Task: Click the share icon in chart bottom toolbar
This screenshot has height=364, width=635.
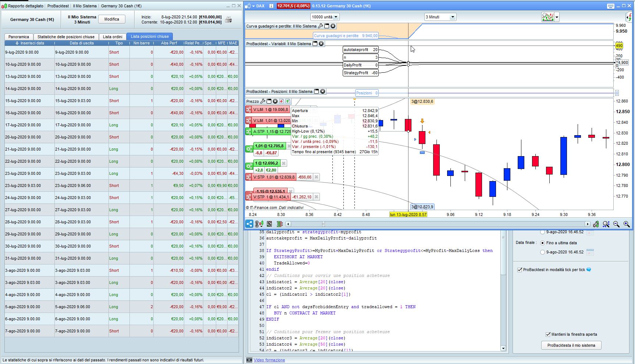Action: (249, 224)
